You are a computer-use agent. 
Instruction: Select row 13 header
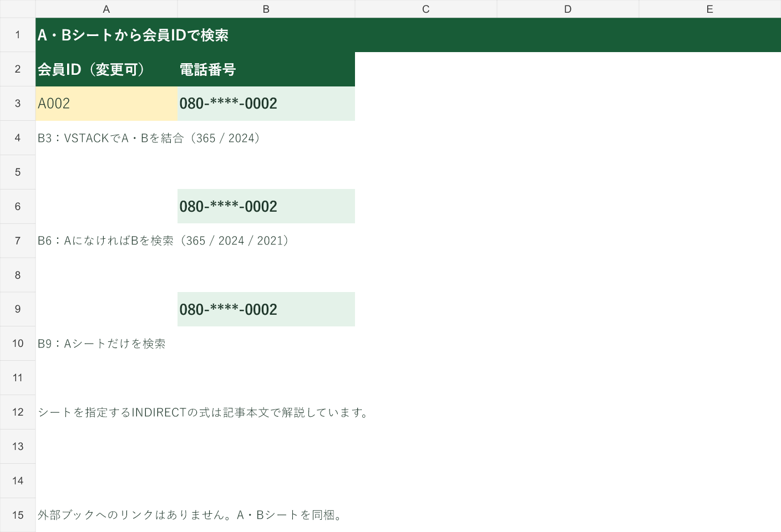pyautogui.click(x=18, y=447)
